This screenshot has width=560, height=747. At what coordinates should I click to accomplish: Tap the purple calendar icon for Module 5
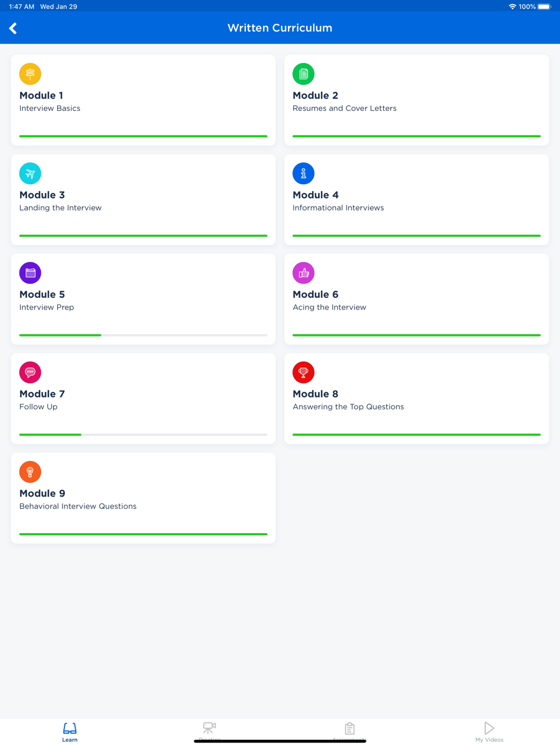coord(30,273)
